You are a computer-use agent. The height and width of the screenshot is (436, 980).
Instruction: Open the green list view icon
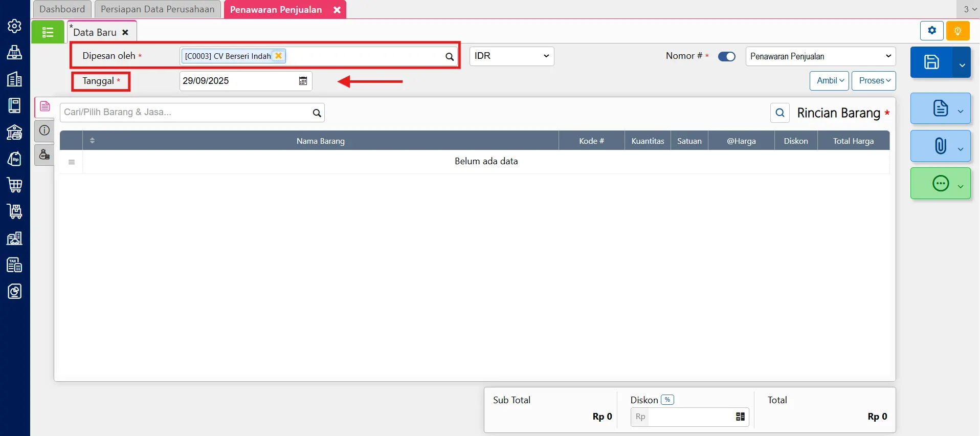(48, 32)
